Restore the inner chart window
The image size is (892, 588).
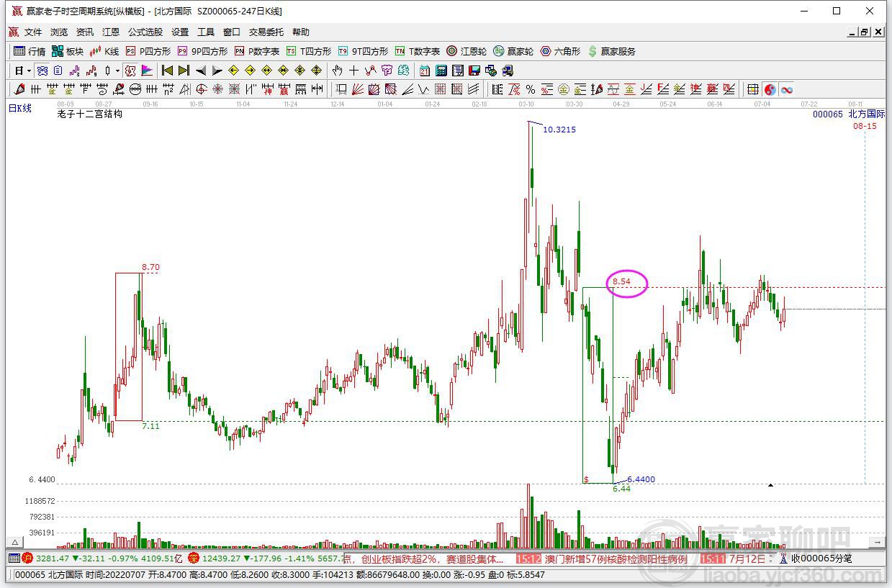point(865,32)
